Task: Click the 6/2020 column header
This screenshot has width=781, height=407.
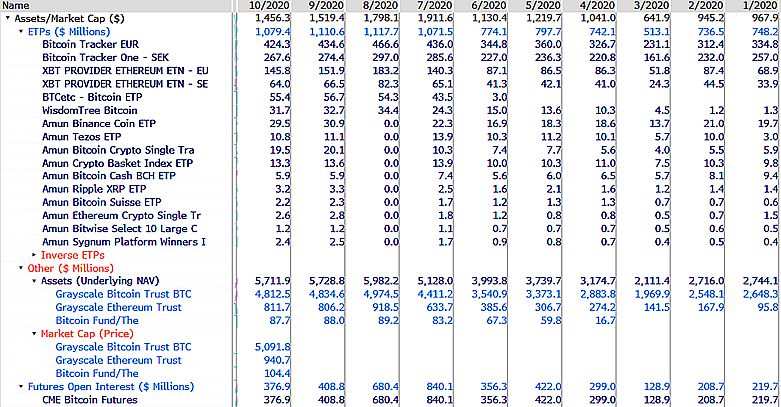Action: coord(481,5)
